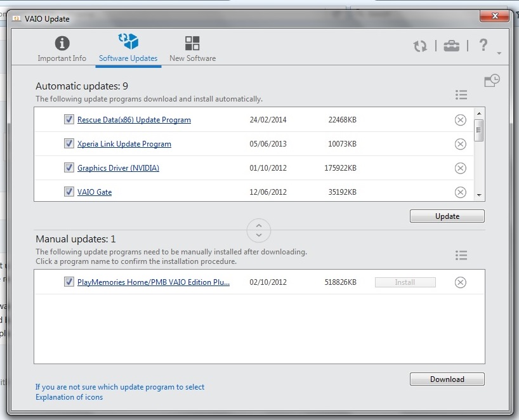Click list view icon for Manual updates
The height and width of the screenshot is (420, 519).
point(461,255)
